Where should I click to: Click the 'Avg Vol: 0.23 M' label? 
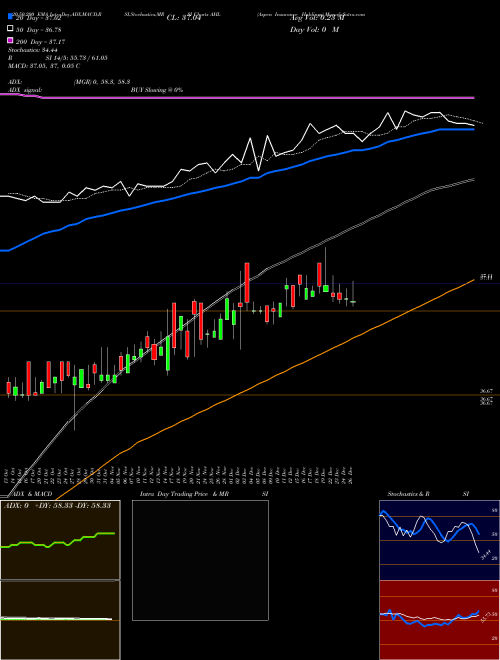click(x=317, y=18)
